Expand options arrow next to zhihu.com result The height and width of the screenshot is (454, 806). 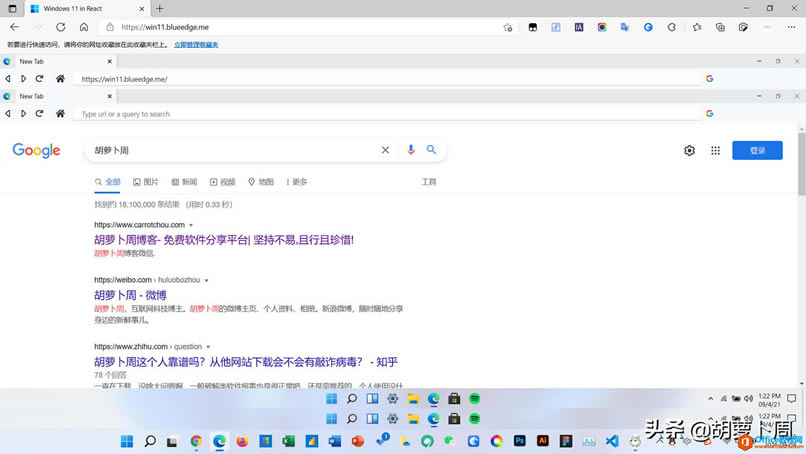click(x=208, y=347)
